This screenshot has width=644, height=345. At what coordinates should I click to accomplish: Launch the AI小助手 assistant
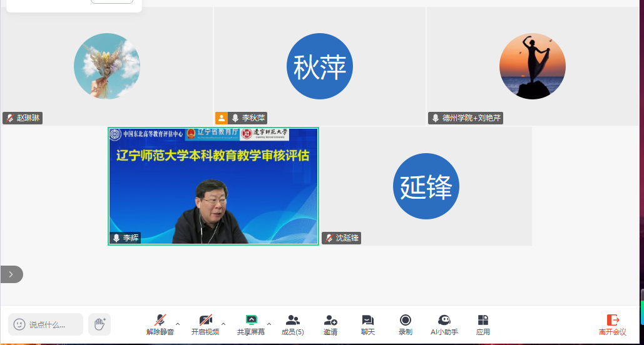tap(444, 324)
